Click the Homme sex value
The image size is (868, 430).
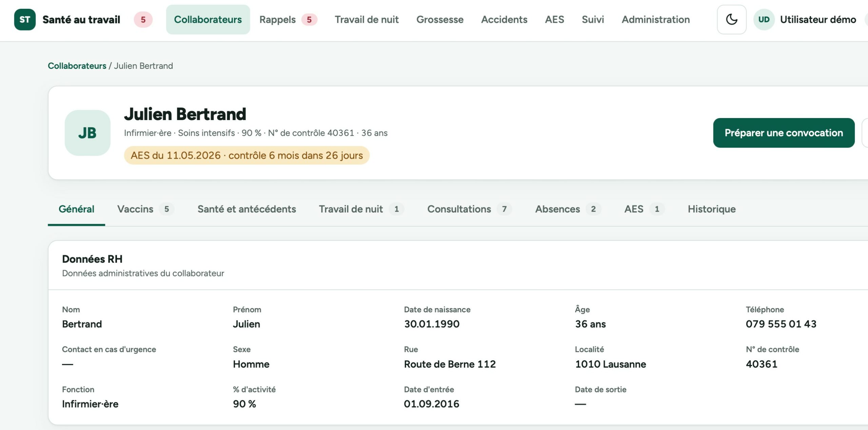click(x=251, y=364)
